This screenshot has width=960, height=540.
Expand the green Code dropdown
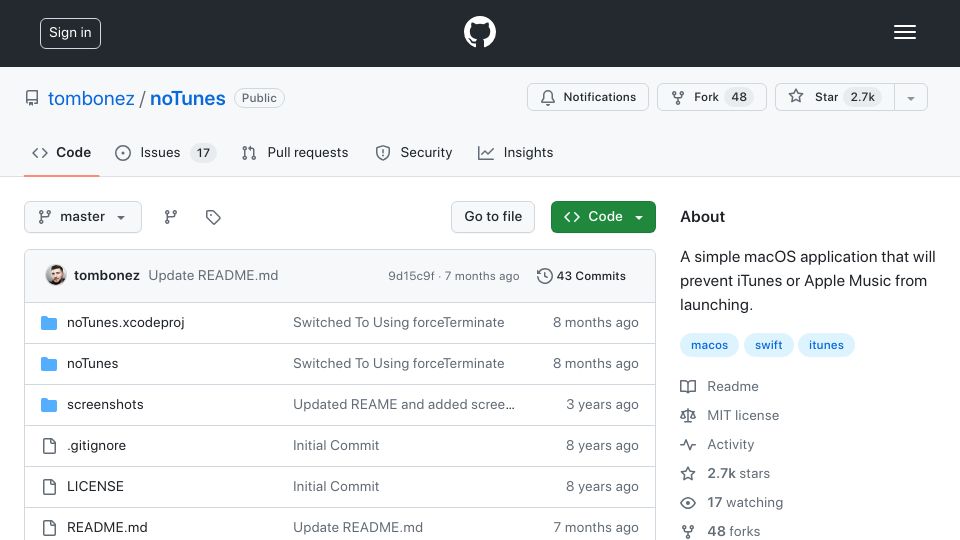click(x=603, y=217)
